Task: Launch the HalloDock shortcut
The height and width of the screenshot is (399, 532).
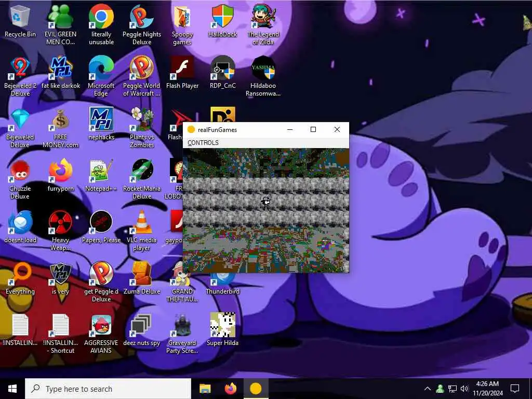Action: pyautogui.click(x=222, y=21)
